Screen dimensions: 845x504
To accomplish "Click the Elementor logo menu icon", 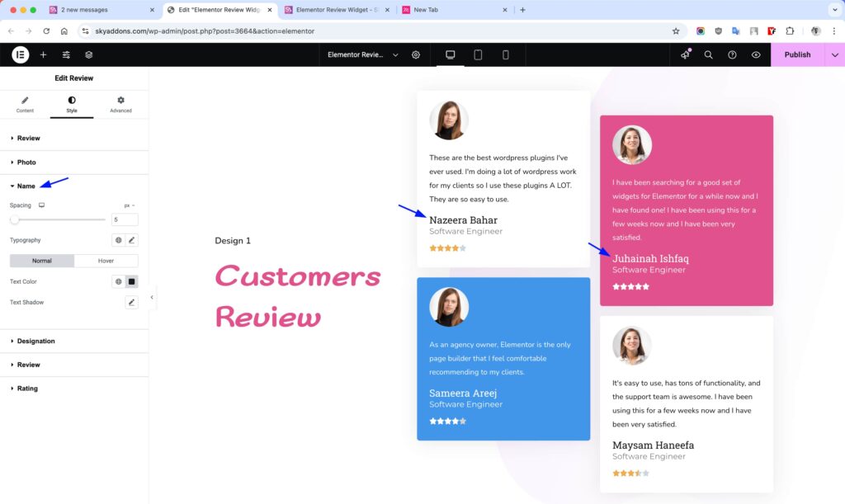I will (20, 54).
